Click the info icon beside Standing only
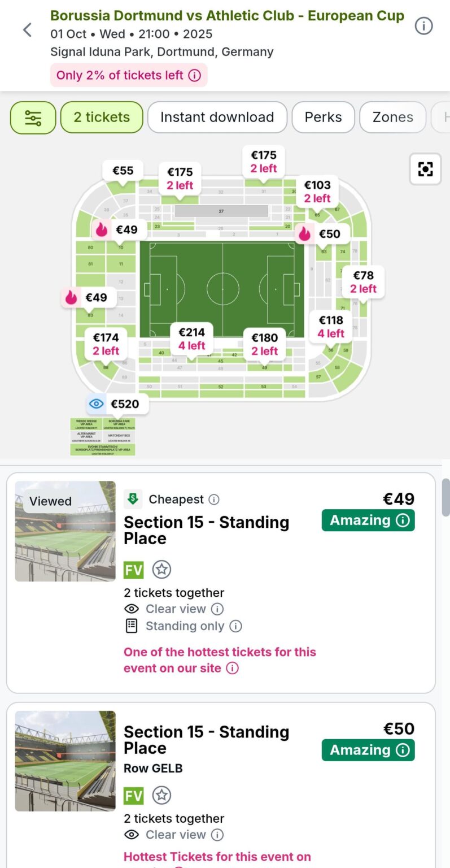 point(236,626)
